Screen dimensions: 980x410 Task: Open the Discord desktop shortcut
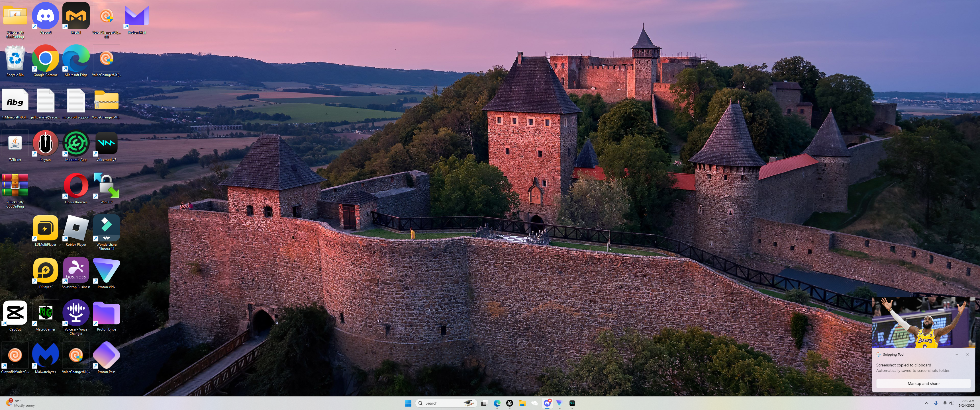(45, 17)
